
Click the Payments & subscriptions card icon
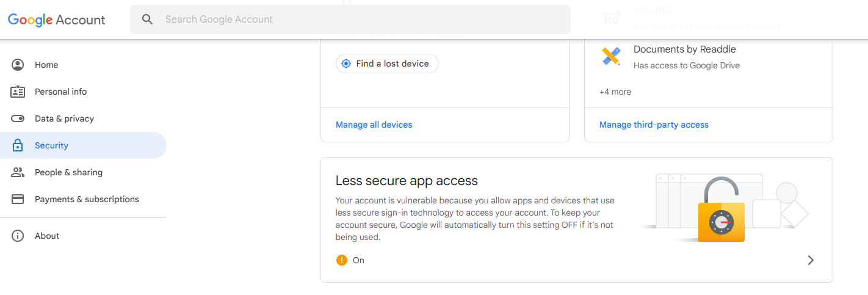[x=18, y=199]
